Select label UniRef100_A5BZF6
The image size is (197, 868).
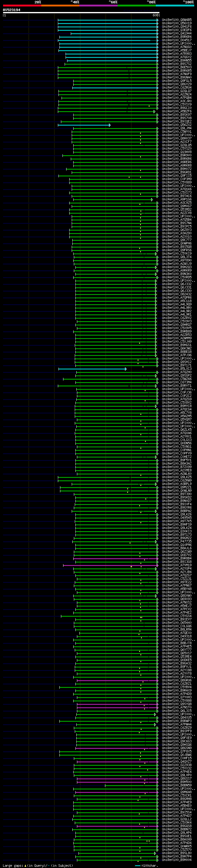pyautogui.click(x=177, y=111)
